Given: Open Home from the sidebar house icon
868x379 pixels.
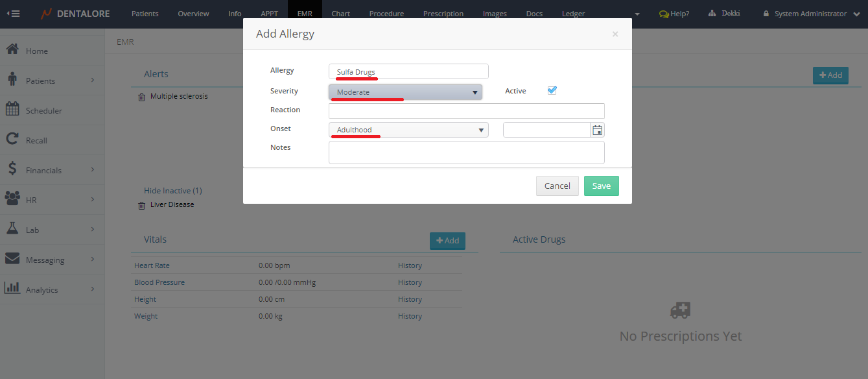Looking at the screenshot, I should pyautogui.click(x=12, y=50).
